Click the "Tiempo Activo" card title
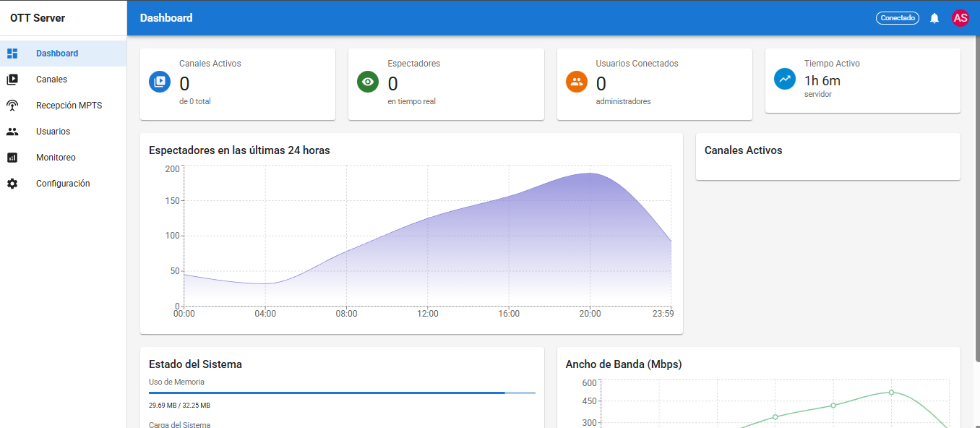The height and width of the screenshot is (428, 980). pyautogui.click(x=832, y=64)
